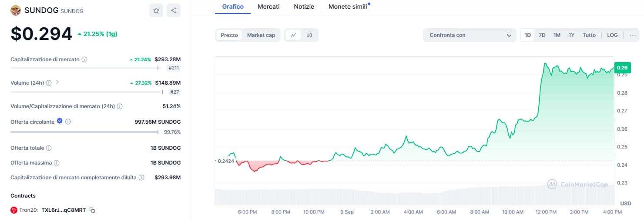The image size is (644, 221).
Task: Click the Tron20 contract address TXL6rJ...qC8MRT
Action: [64, 210]
